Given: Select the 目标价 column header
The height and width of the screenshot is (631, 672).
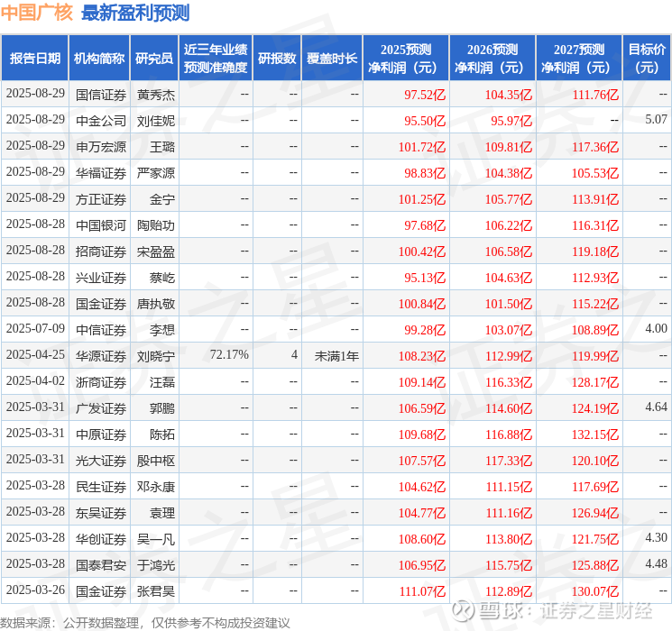Looking at the screenshot, I should (647, 59).
